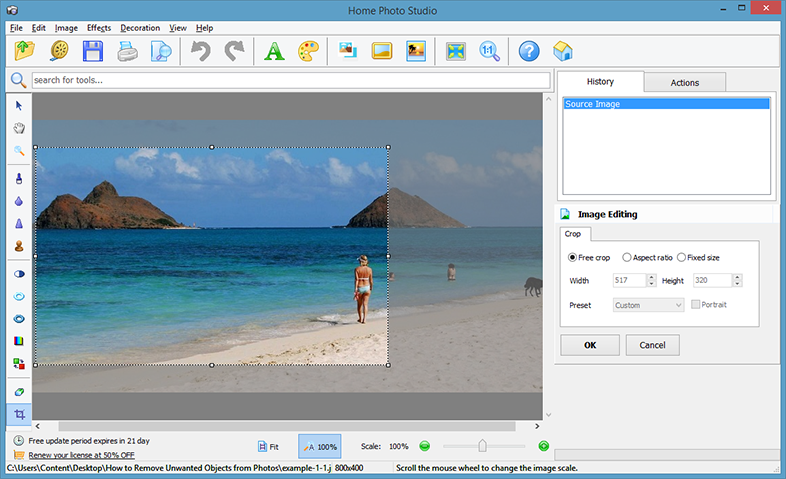Open the Decoration menu

coord(140,28)
